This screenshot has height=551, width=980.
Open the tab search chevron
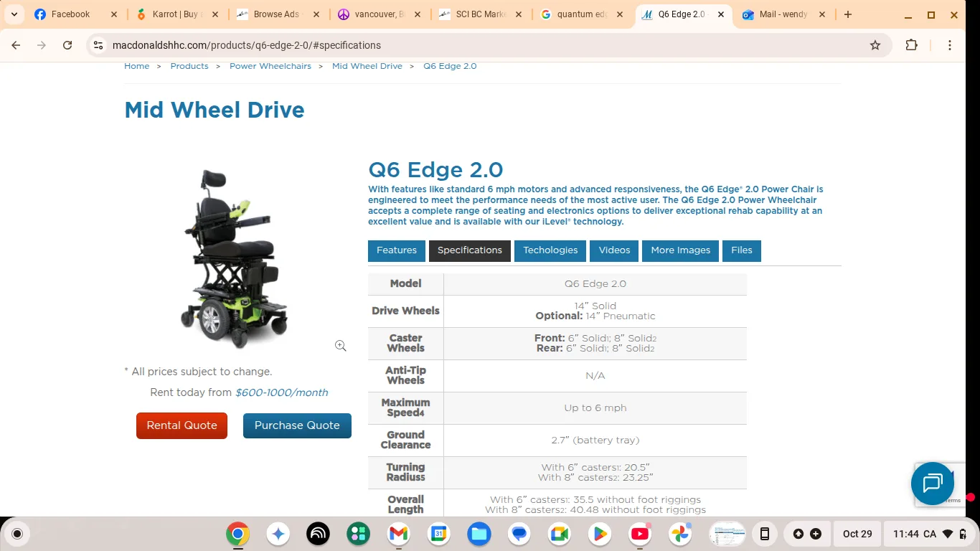pos(14,14)
